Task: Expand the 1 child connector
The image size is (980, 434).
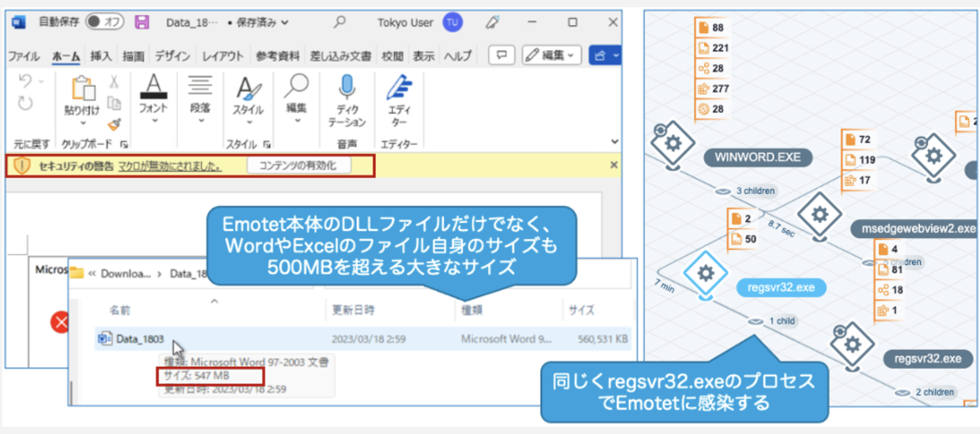Action: pyautogui.click(x=773, y=321)
